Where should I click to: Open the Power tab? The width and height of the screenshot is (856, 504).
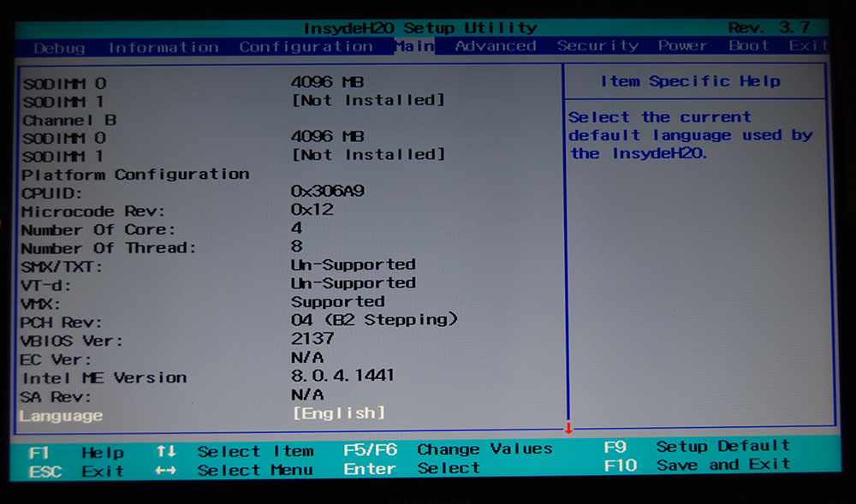(x=683, y=45)
